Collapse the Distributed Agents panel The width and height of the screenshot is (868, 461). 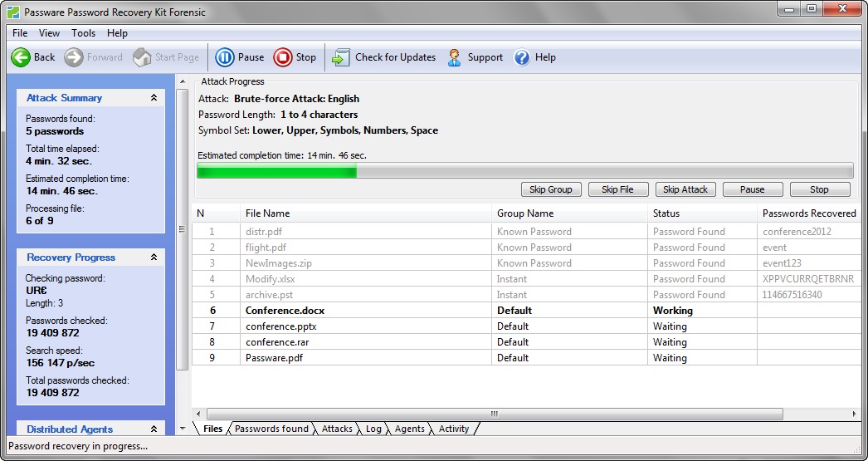click(x=154, y=429)
